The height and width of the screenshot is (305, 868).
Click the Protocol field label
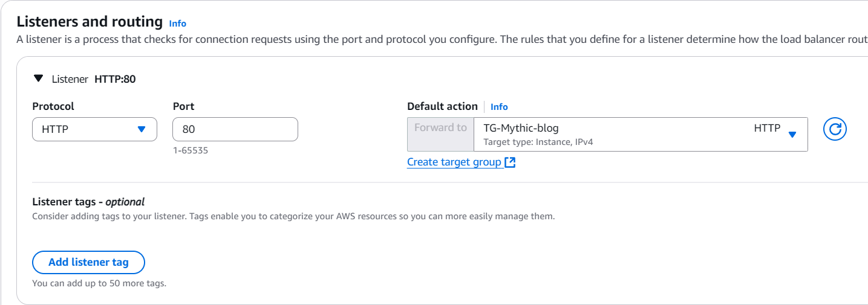coord(53,106)
